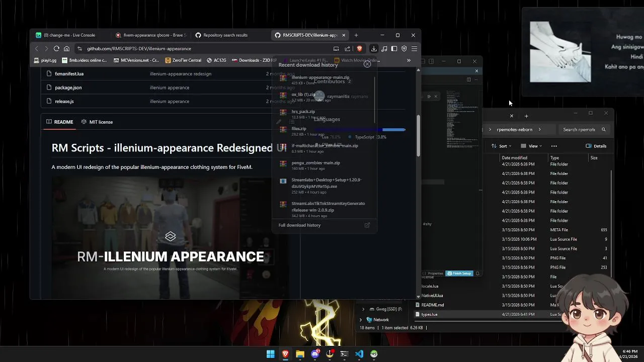Viewport: 644px width, 362px height.
Task: Close the RMSCRIPTS-DEV illenium tab
Action: click(x=344, y=35)
